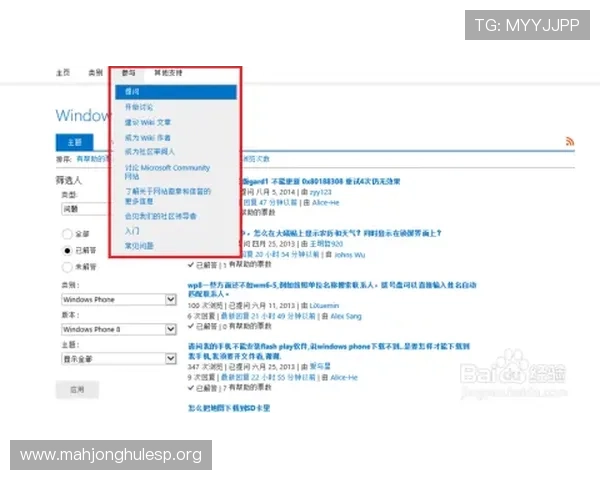Image resolution: width=600 pixels, height=480 pixels.
Task: Open the 类别 nav menu
Action: (95, 72)
